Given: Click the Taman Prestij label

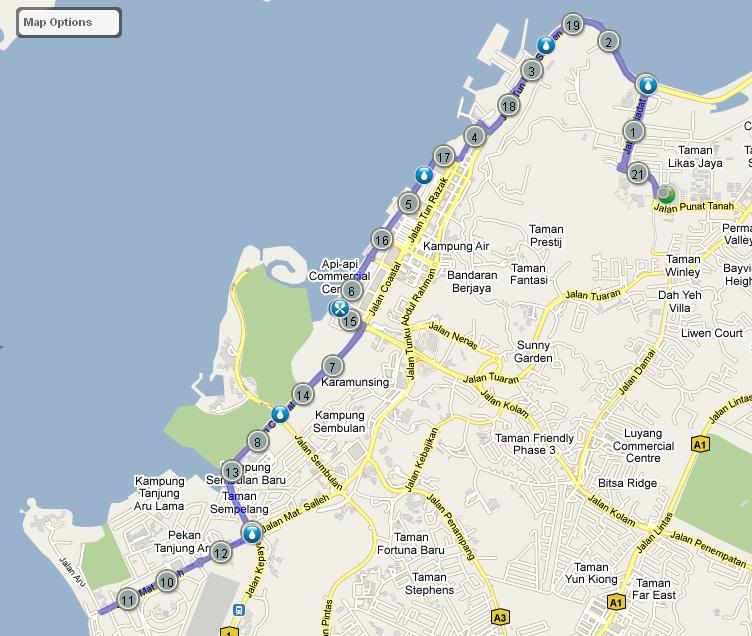Looking at the screenshot, I should coord(546,236).
